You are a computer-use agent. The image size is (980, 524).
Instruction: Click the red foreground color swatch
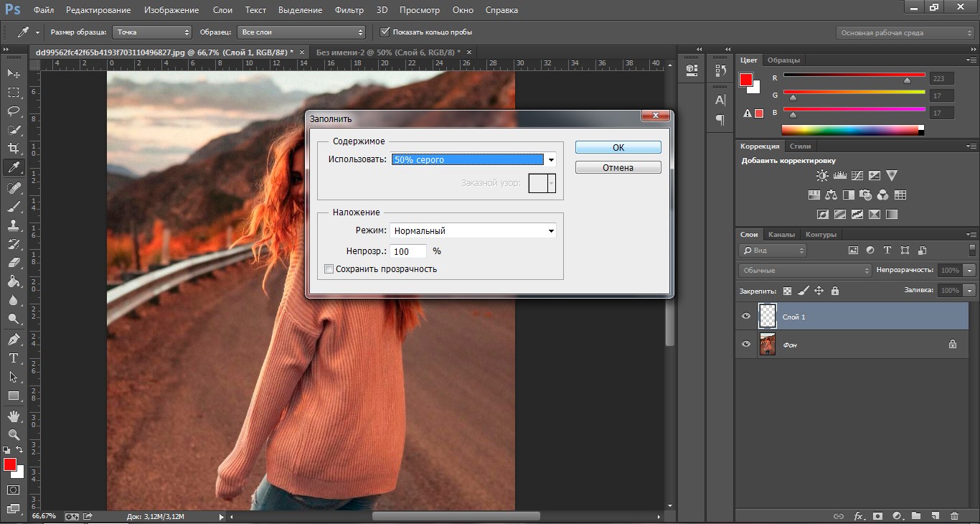[9, 464]
